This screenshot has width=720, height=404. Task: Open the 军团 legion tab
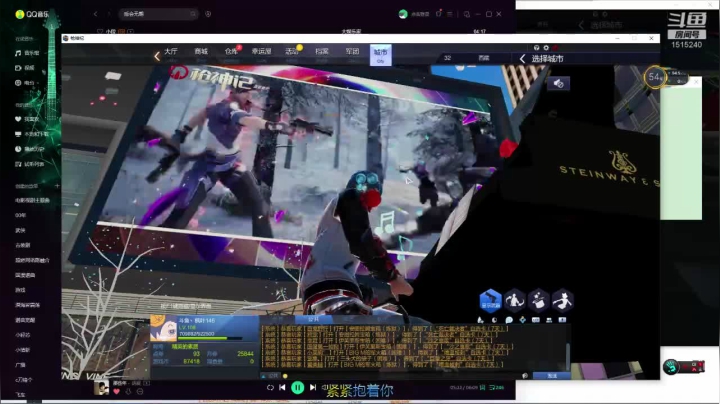(352, 51)
